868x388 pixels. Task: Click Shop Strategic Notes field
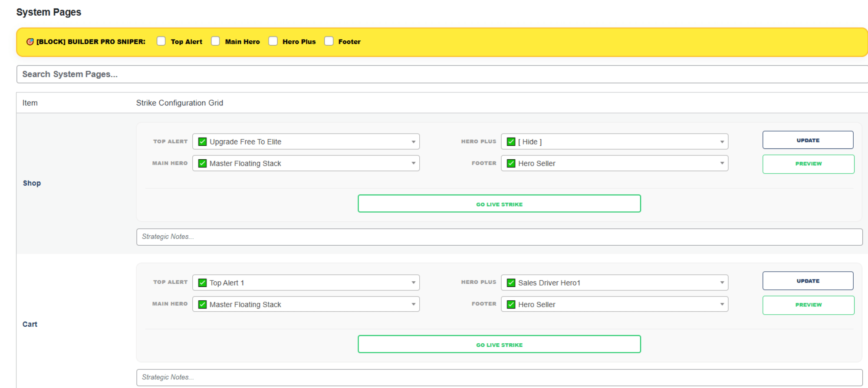499,237
